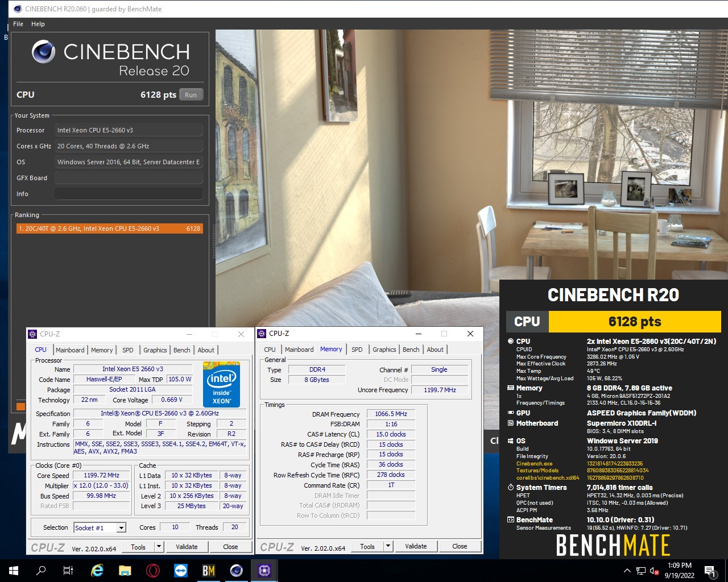Open the File menu in Cinebench
The height and width of the screenshot is (582, 728).
18,24
